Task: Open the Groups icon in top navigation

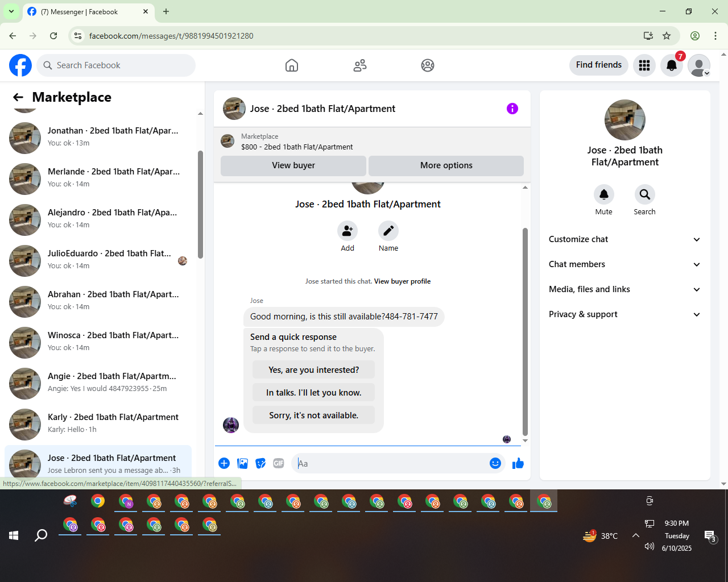Action: (x=428, y=65)
